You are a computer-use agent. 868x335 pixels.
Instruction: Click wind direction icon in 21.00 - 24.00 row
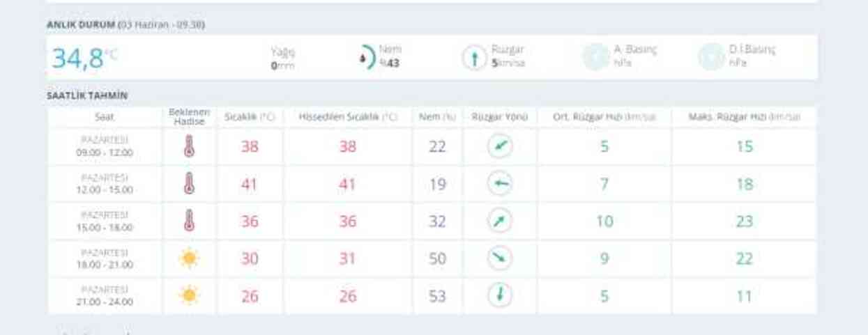tap(500, 295)
